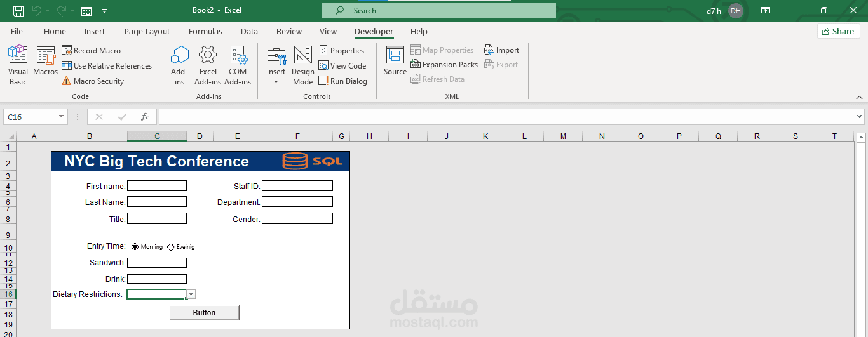Screen dimensions: 868x337
Task: Click the Last Name input box
Action: (x=157, y=202)
